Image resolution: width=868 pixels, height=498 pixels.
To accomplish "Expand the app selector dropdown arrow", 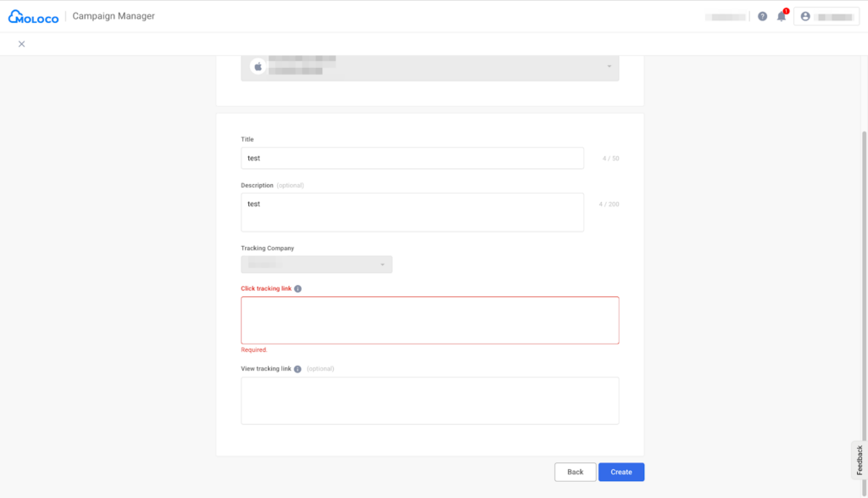I will tap(609, 66).
